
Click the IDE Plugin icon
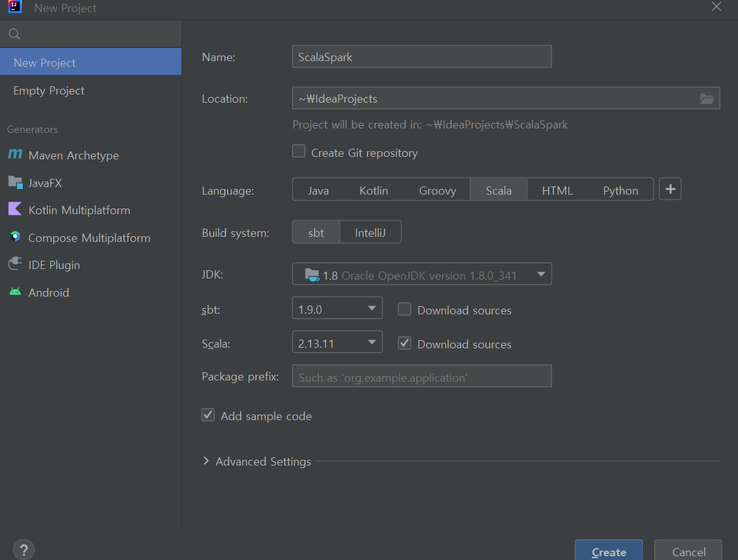pyautogui.click(x=15, y=263)
